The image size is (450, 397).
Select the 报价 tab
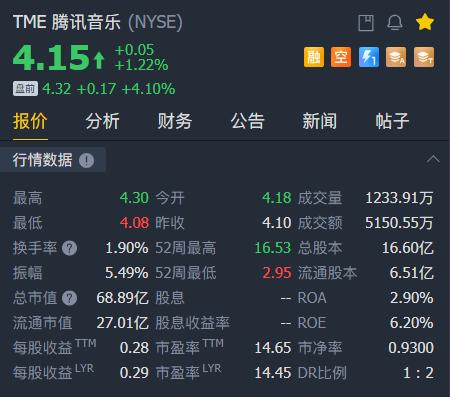point(30,121)
